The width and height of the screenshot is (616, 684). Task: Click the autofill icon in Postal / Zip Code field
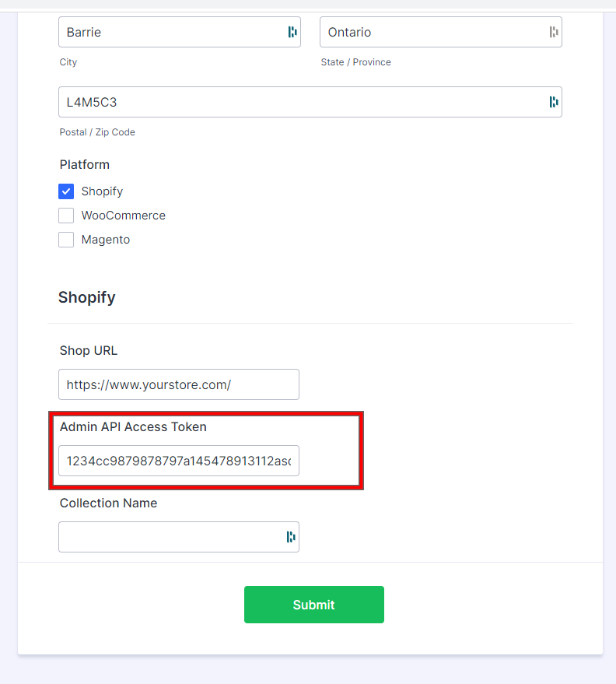[x=554, y=102]
